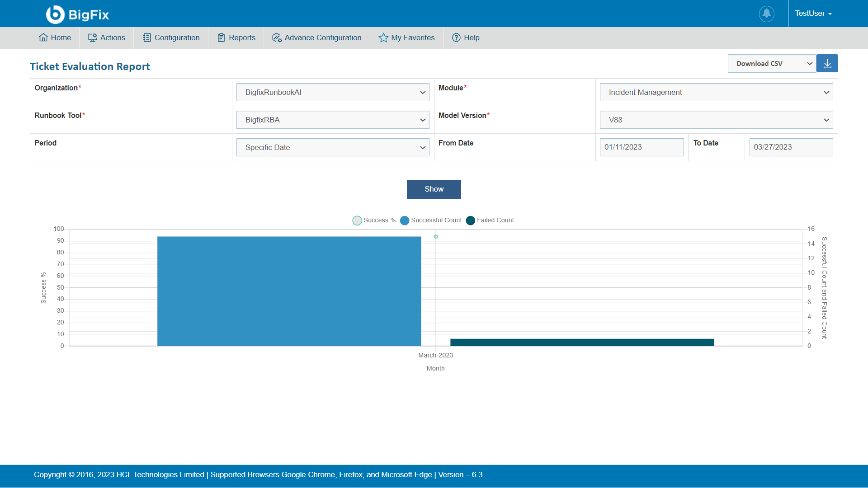
Task: Expand the Organization dropdown
Action: tap(333, 93)
